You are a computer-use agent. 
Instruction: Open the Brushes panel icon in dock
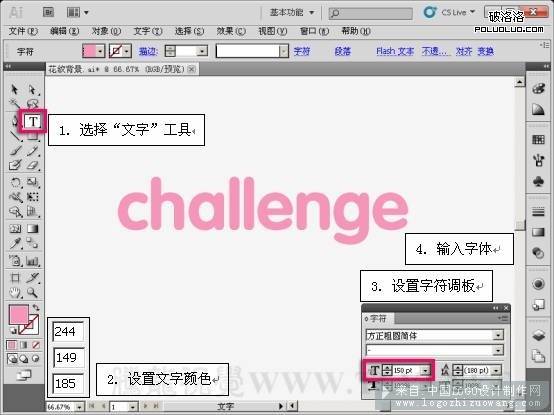[x=538, y=161]
